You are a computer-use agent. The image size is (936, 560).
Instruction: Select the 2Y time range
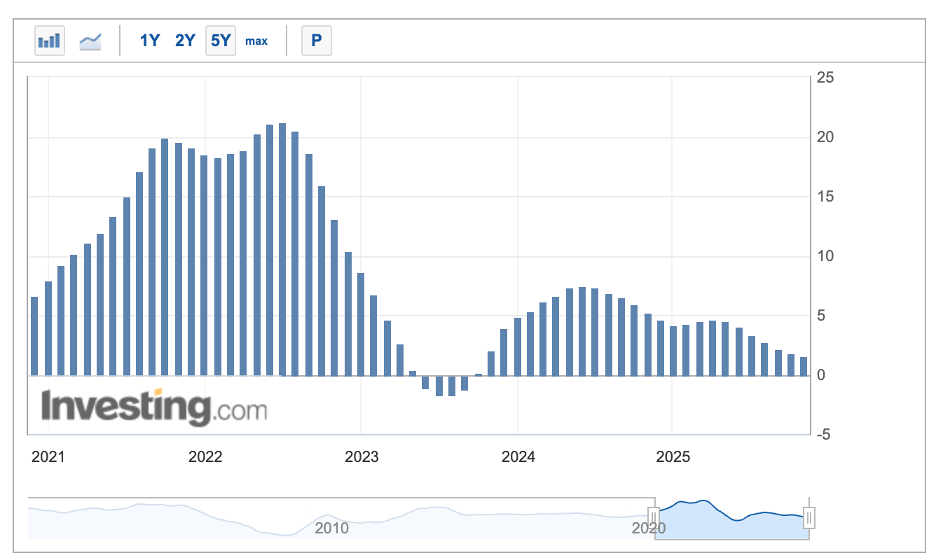185,41
